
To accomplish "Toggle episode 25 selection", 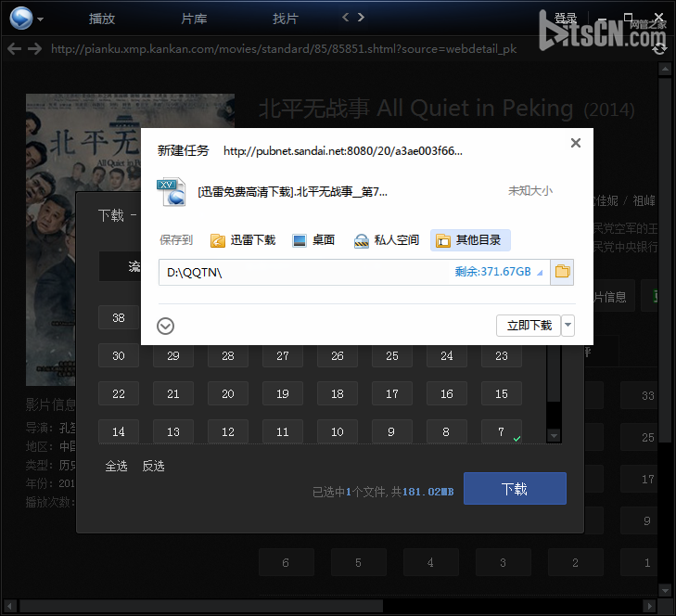I will [x=392, y=356].
